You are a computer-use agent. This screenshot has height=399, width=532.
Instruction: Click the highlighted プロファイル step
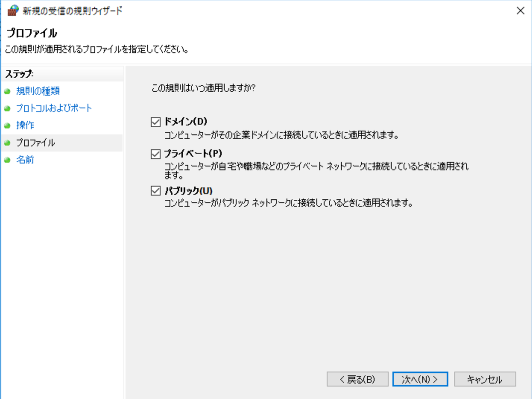click(35, 143)
